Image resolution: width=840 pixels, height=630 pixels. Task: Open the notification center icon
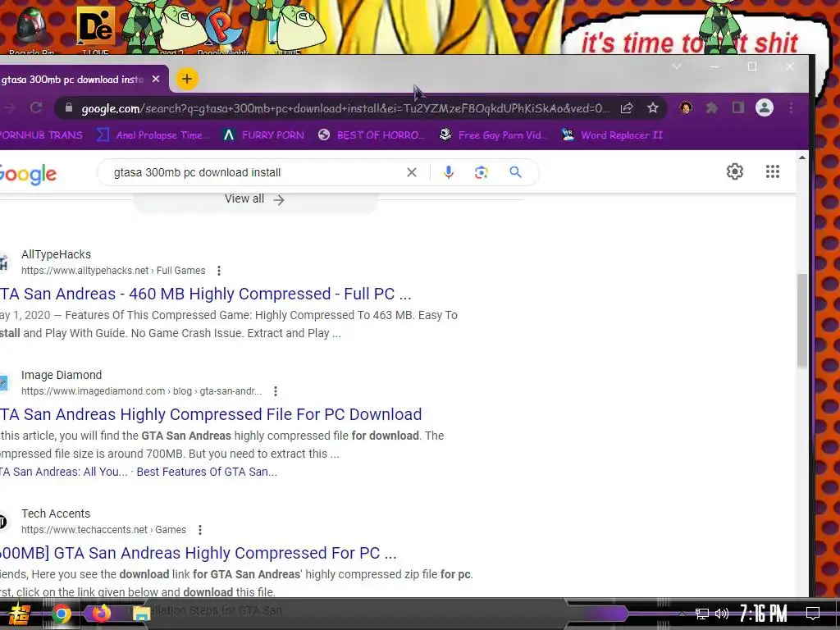coord(813,614)
